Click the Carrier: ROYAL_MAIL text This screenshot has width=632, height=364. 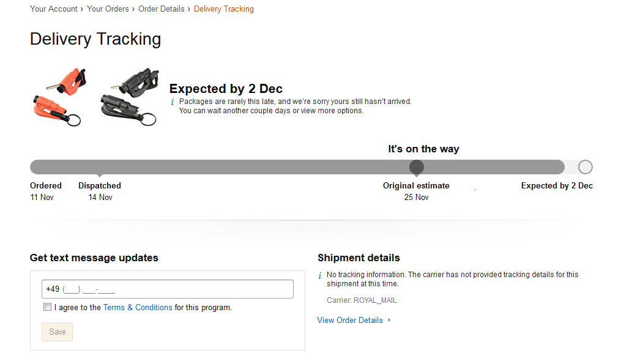362,300
